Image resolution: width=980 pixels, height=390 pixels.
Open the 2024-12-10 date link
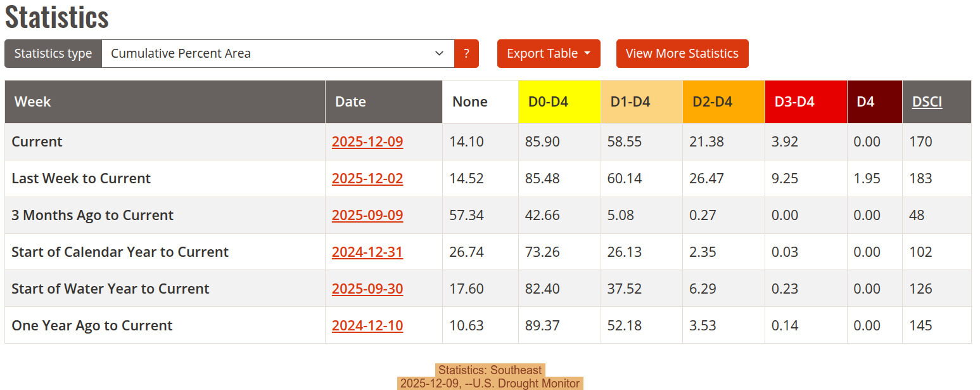pos(367,325)
